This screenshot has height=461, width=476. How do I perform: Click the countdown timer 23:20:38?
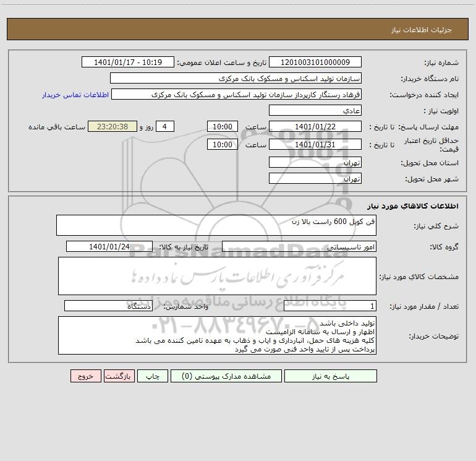[113, 126]
